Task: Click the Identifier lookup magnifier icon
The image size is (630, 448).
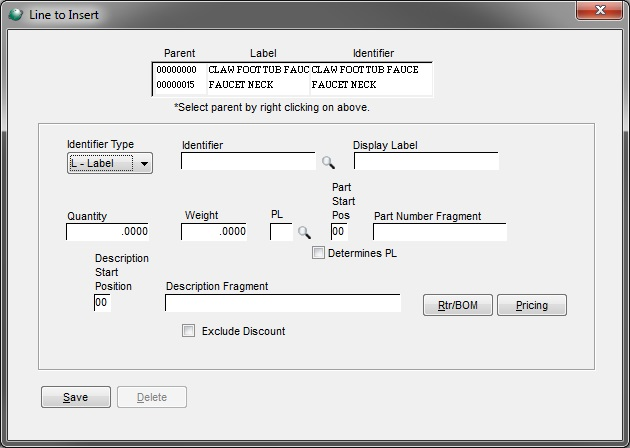Action: 328,162
